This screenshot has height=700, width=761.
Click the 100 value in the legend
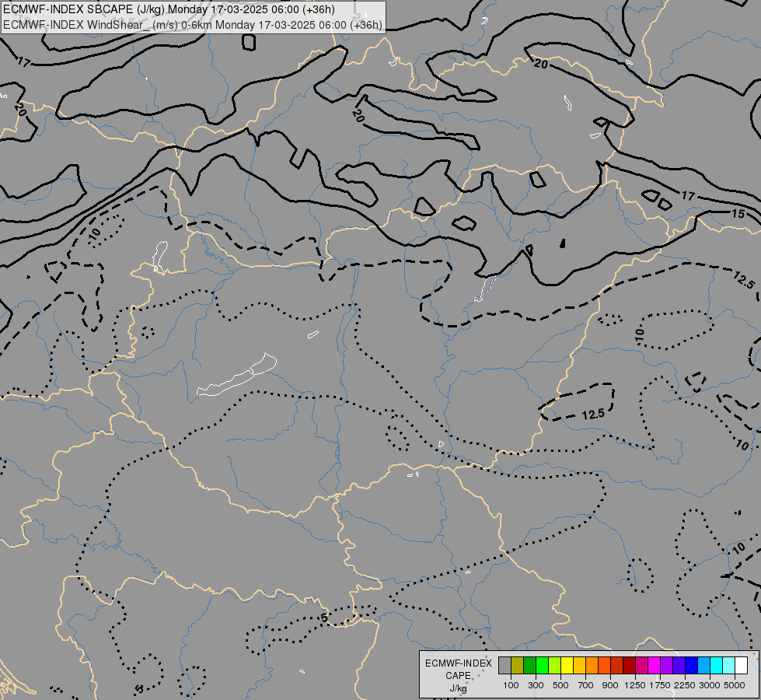click(511, 685)
